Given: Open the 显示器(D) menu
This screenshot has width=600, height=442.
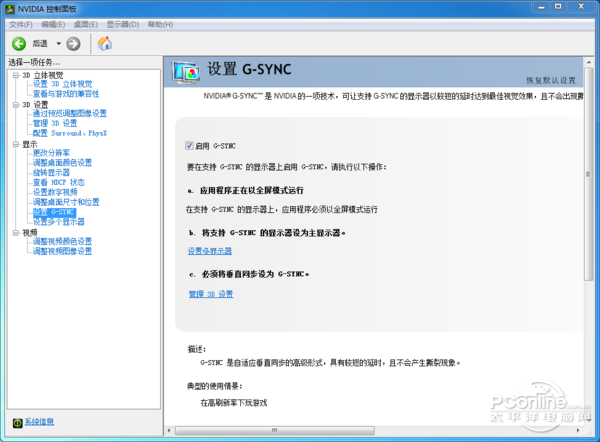Looking at the screenshot, I should (x=122, y=24).
